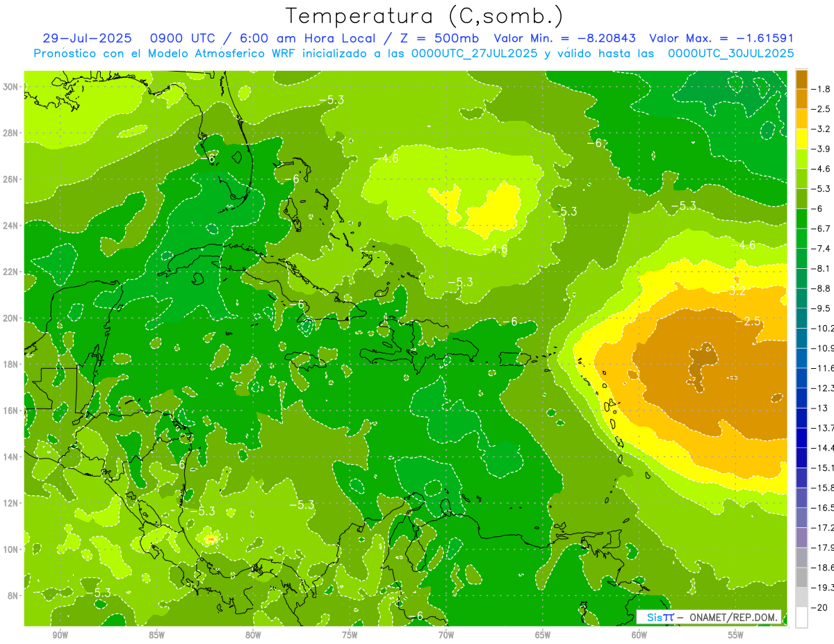Click the latitude label "10N"
Screen dimensions: 834x644
(11, 549)
